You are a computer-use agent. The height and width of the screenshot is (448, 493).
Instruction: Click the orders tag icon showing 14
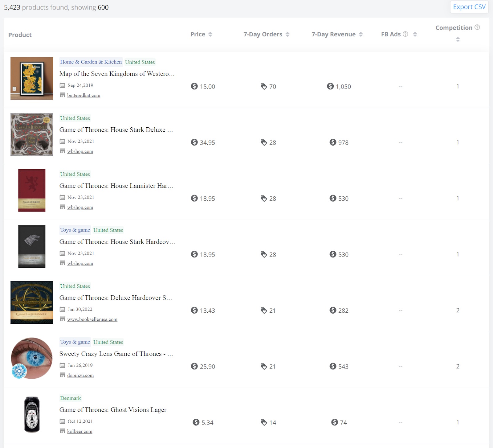click(264, 423)
